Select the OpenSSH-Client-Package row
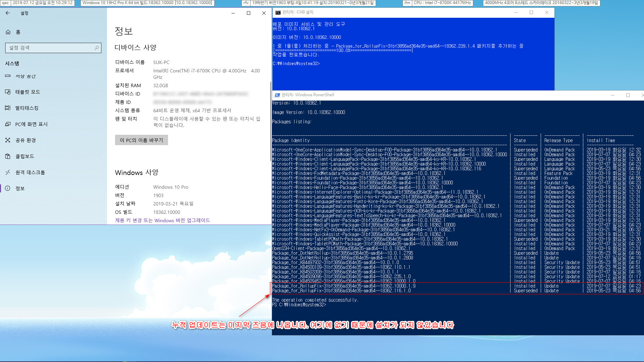The image size is (644, 362). 456,248
